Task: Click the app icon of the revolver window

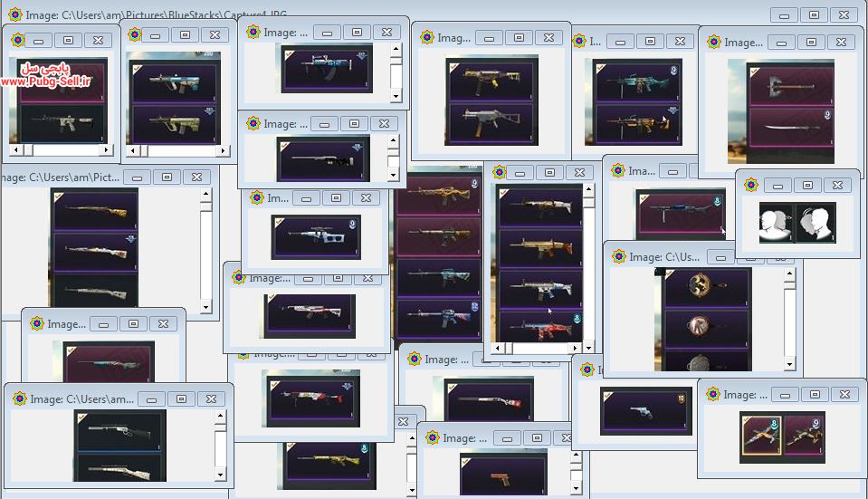Action: pos(587,369)
